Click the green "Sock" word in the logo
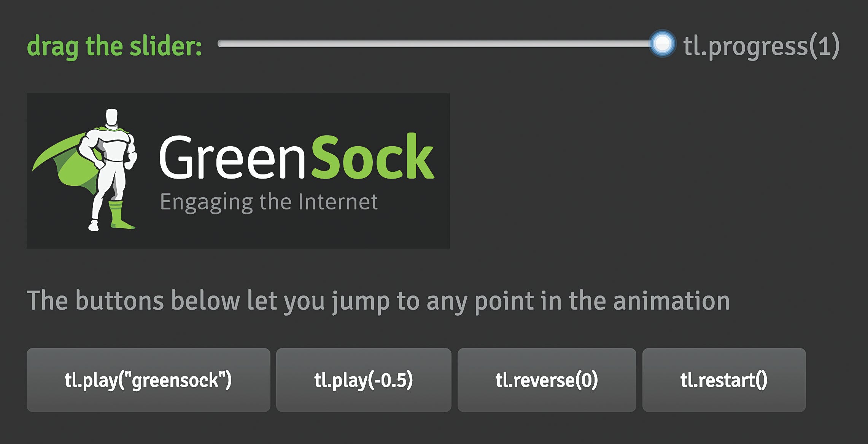 (x=373, y=156)
